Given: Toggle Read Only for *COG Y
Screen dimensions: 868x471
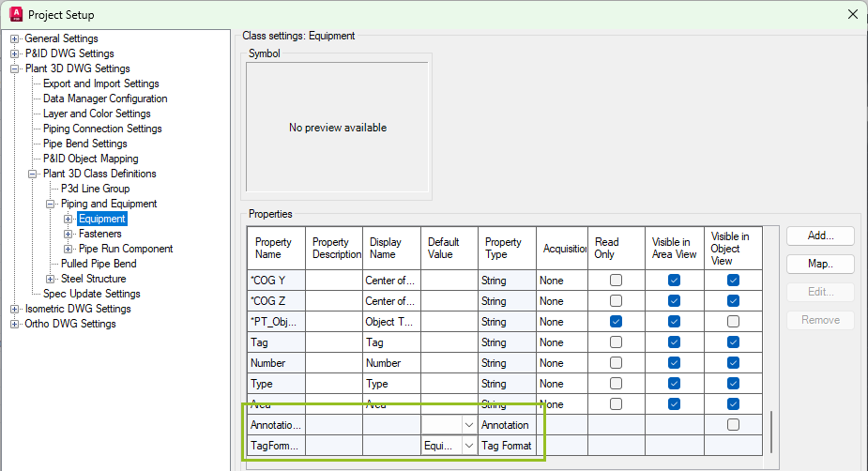Looking at the screenshot, I should [x=616, y=280].
